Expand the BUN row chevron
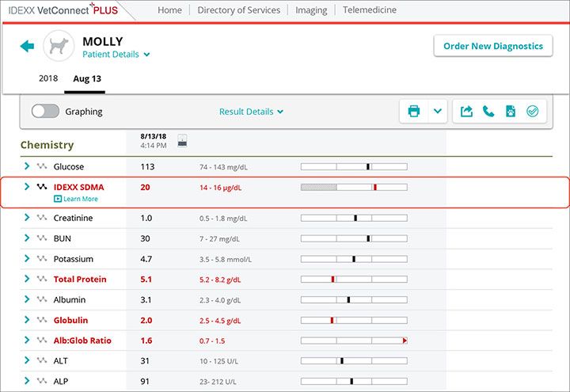Screen dimensions: 570x392 coord(27,238)
